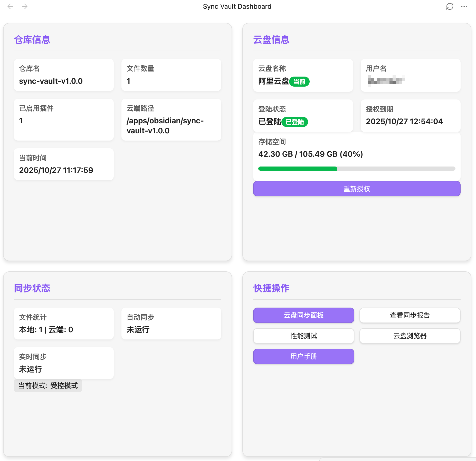Click the green storage usage progress bar
476x461 pixels.
pos(298,169)
